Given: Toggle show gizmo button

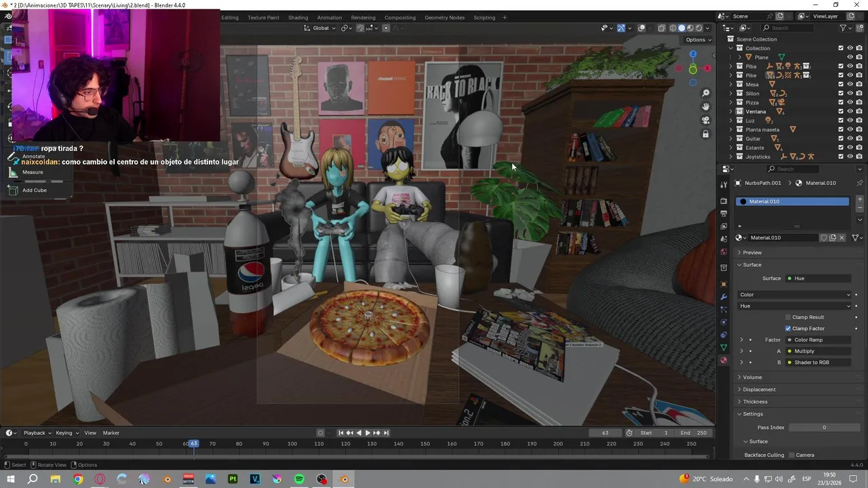Looking at the screenshot, I should (x=620, y=28).
